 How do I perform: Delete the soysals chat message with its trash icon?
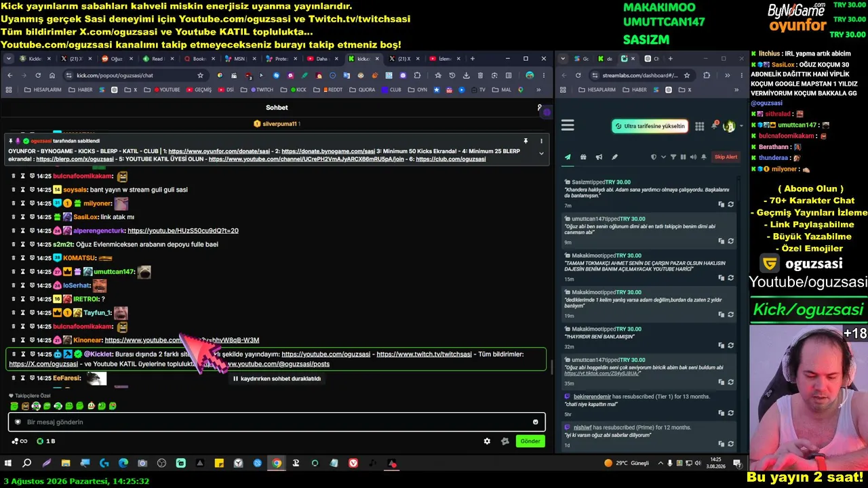14,190
